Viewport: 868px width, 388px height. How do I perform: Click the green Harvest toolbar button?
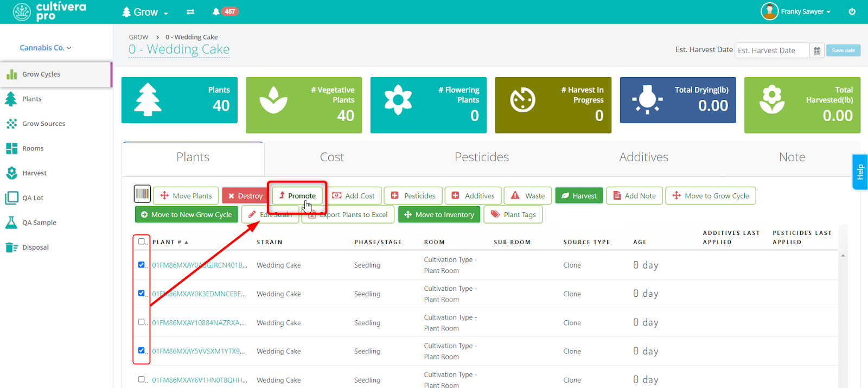tap(579, 196)
